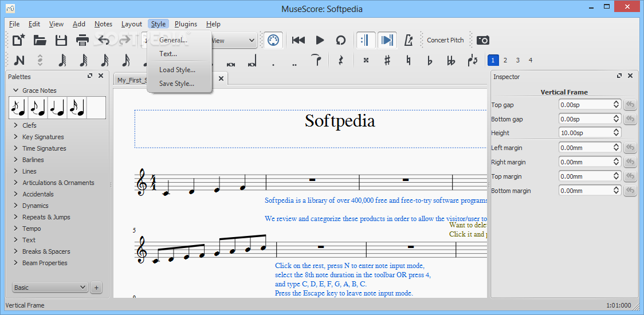644x315 pixels.
Task: Rewind playback to start
Action: click(x=299, y=40)
